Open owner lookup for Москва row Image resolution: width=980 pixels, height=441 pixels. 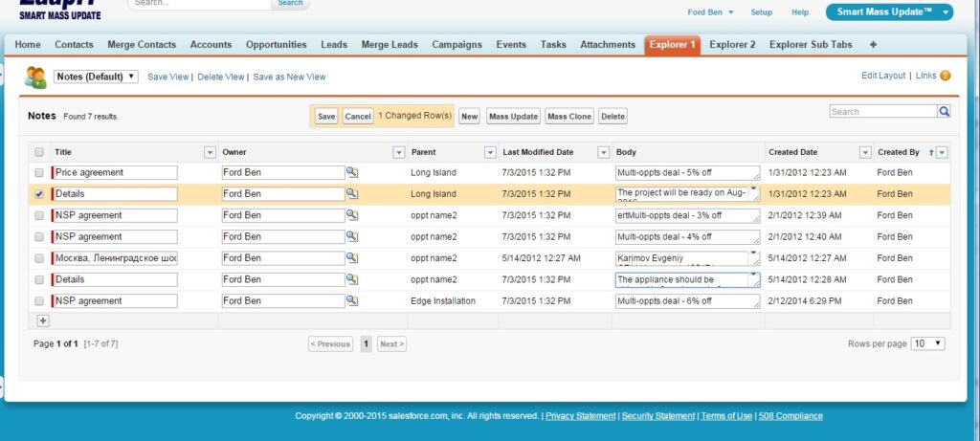352,257
